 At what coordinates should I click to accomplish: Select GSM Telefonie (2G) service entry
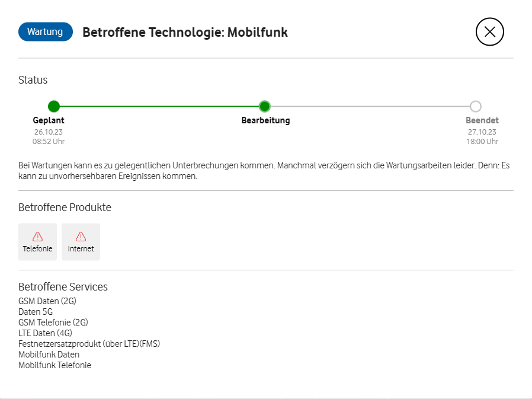pyautogui.click(x=53, y=323)
